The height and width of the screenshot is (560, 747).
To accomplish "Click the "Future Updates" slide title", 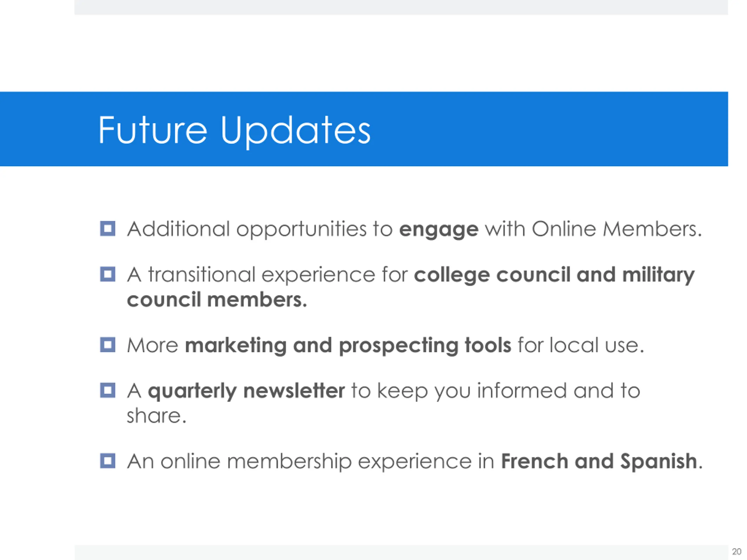I will [x=234, y=130].
